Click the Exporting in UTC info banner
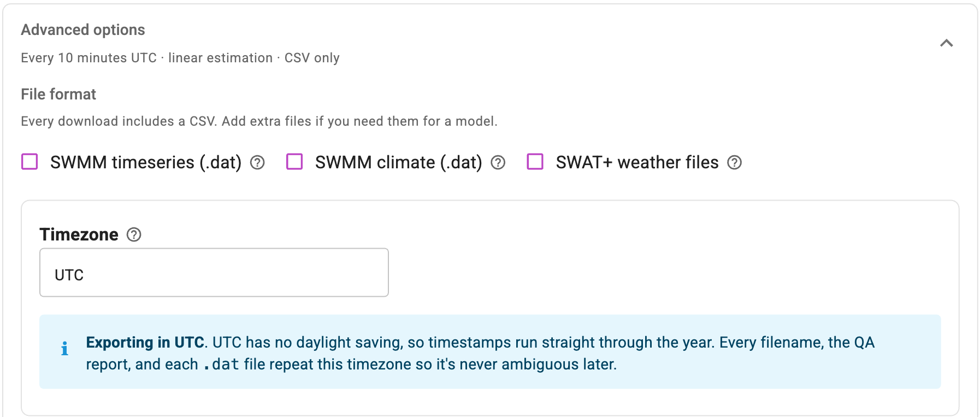 pyautogui.click(x=490, y=352)
